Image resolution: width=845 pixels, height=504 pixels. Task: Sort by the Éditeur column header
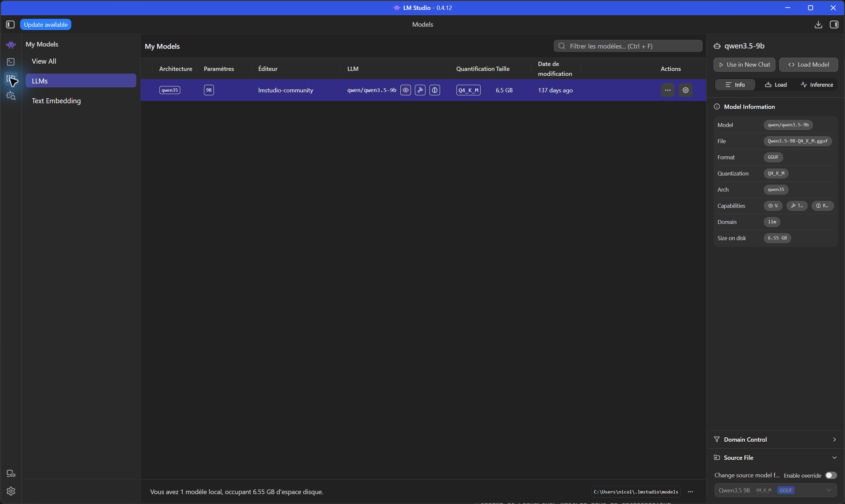268,69
